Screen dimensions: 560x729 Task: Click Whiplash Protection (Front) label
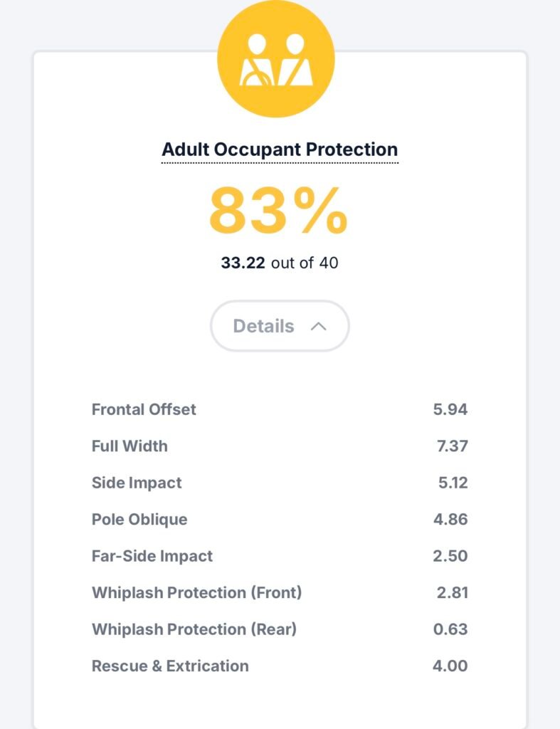[196, 593]
